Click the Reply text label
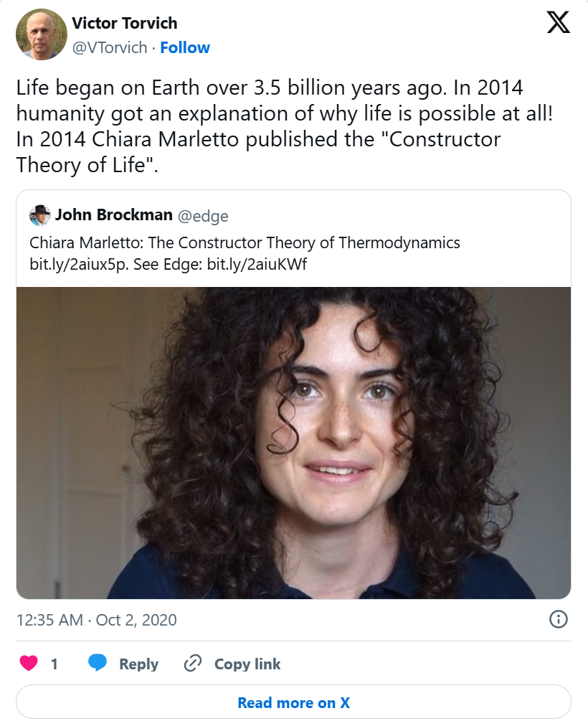Viewport: 588px width, 726px height. (x=138, y=664)
